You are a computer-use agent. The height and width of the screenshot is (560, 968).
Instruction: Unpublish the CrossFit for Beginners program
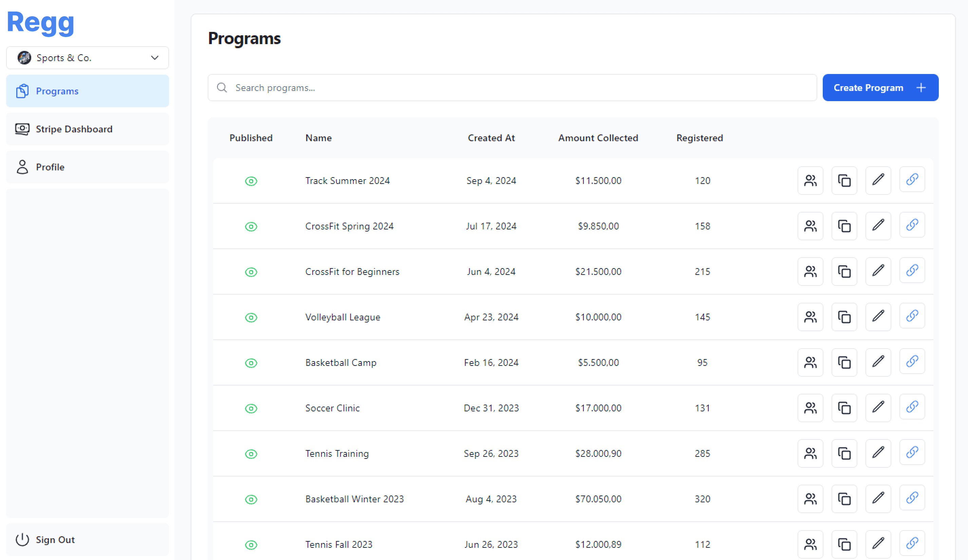tap(251, 272)
